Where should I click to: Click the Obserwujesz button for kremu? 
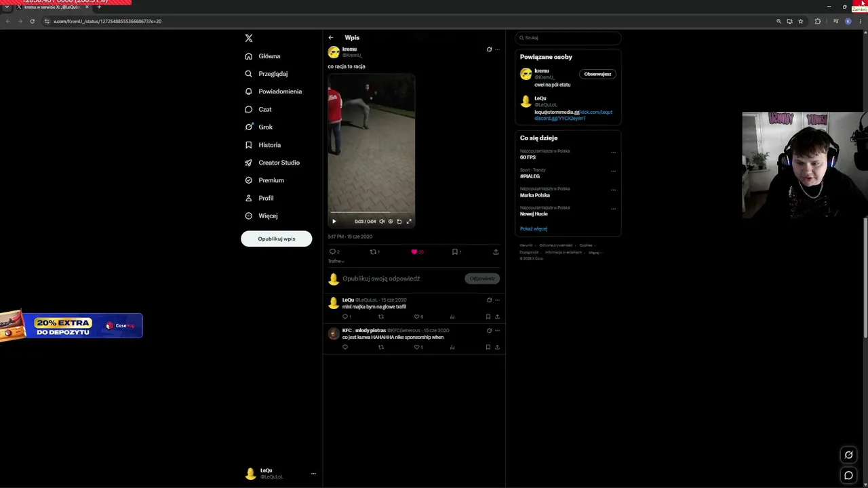pos(597,74)
